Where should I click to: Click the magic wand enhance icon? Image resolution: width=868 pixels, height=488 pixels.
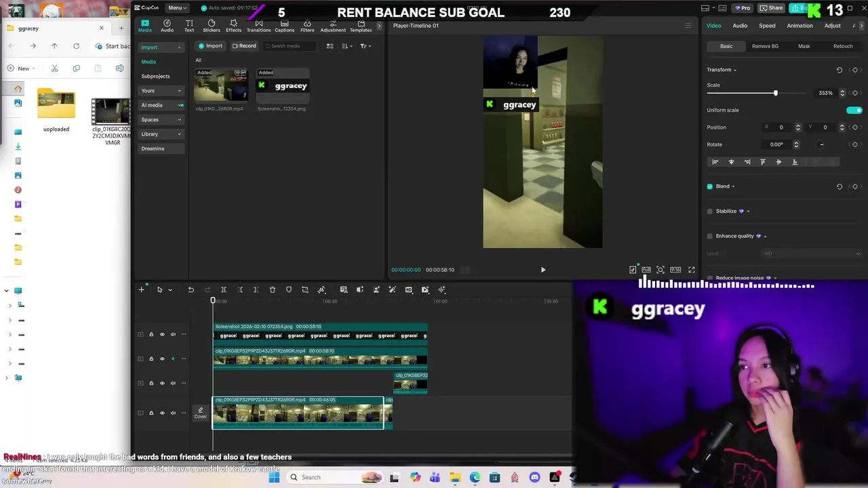point(393,290)
